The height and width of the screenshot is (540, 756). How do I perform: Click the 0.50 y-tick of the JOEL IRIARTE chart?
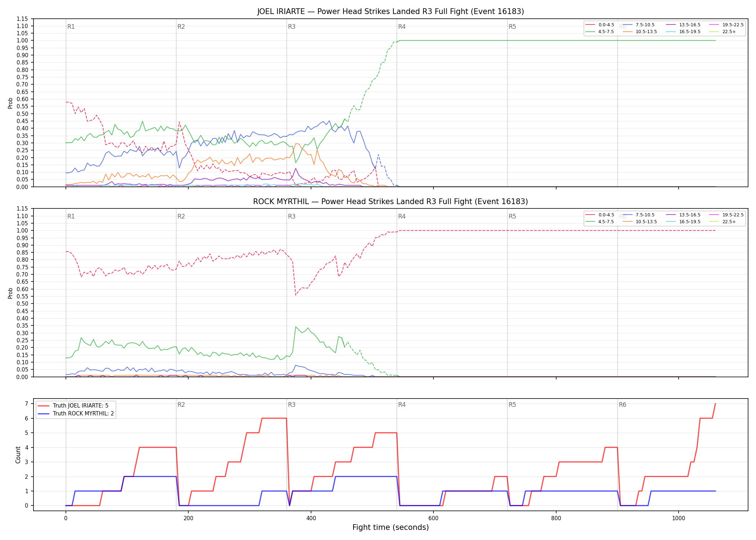coord(22,114)
